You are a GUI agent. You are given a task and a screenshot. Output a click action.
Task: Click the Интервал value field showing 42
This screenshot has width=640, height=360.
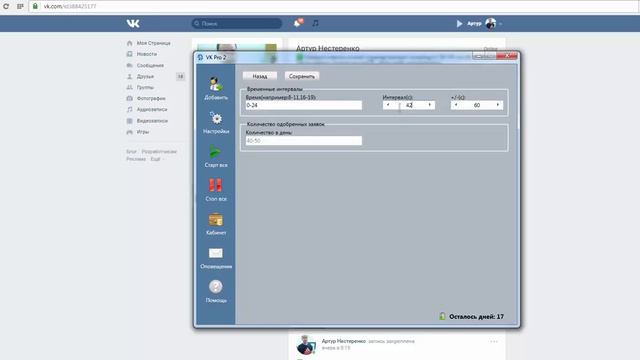[409, 105]
